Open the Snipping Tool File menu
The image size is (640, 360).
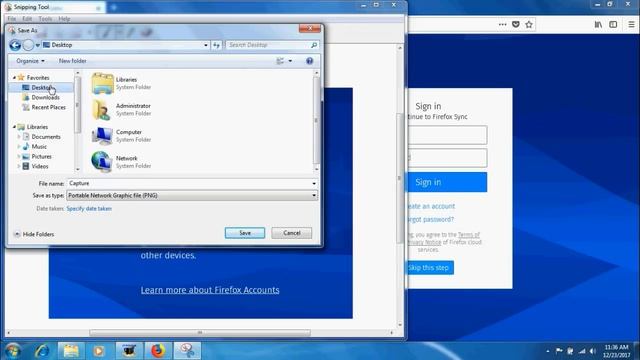[x=11, y=19]
